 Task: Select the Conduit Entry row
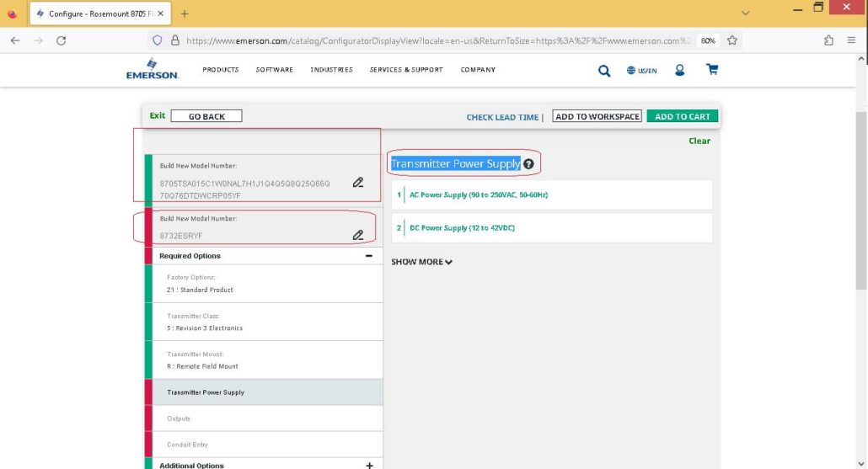pos(267,445)
